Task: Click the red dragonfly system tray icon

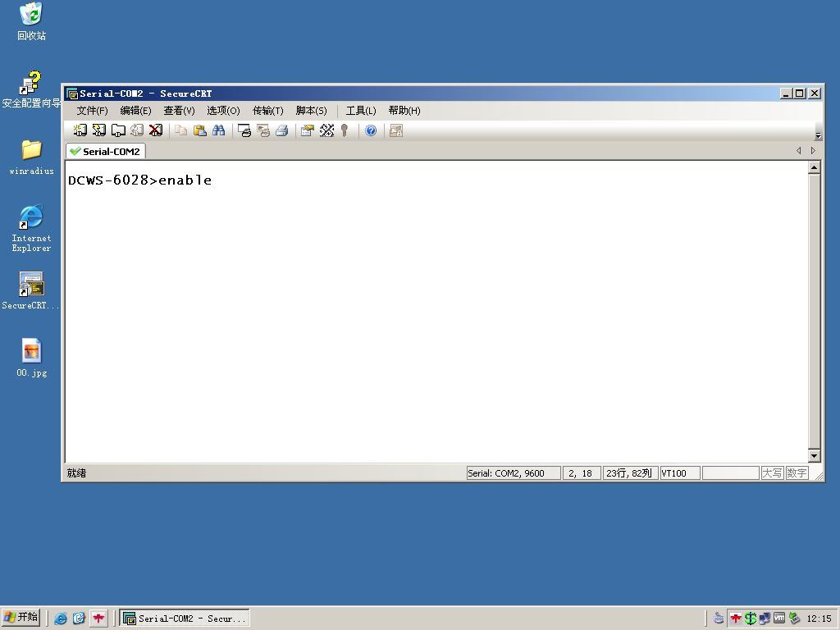Action: tap(736, 619)
